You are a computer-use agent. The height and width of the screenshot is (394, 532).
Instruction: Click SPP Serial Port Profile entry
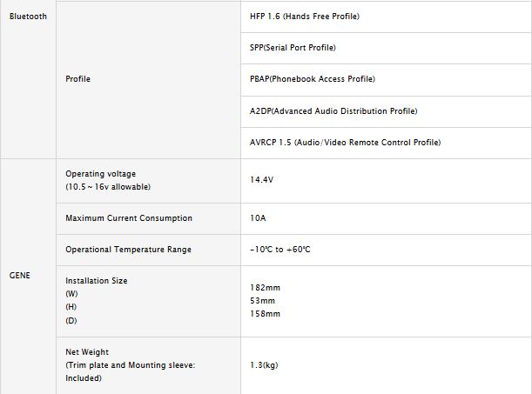coord(293,48)
